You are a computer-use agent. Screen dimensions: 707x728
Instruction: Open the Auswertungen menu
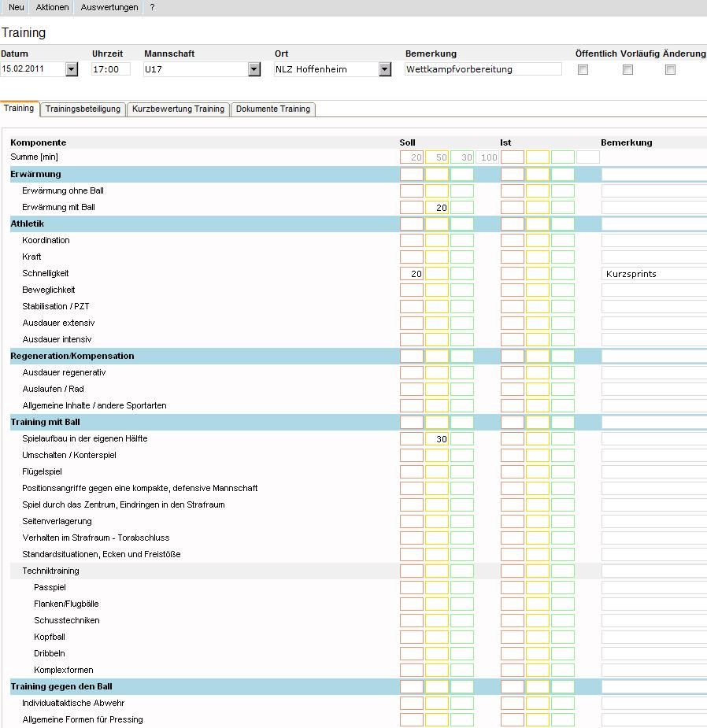pyautogui.click(x=109, y=7)
